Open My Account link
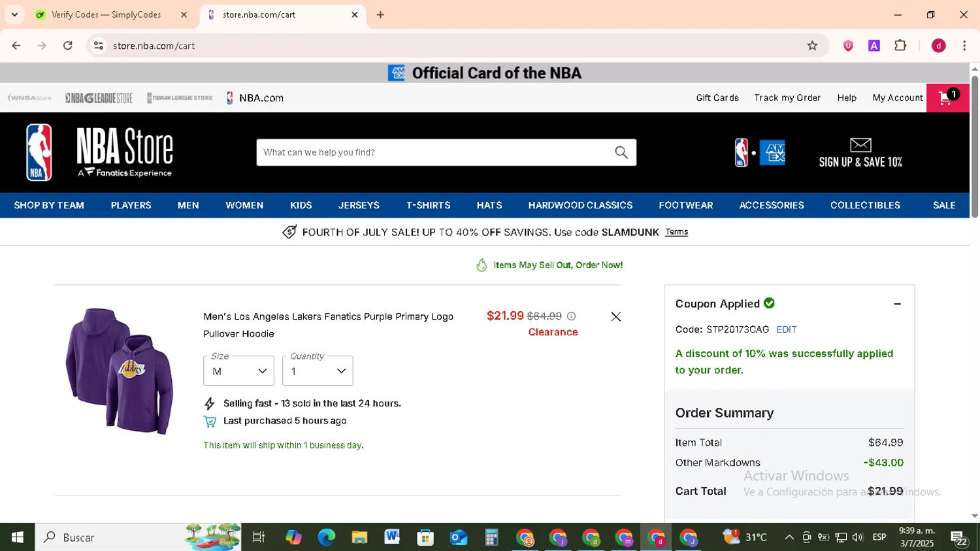This screenshot has width=980, height=551. click(x=898, y=98)
